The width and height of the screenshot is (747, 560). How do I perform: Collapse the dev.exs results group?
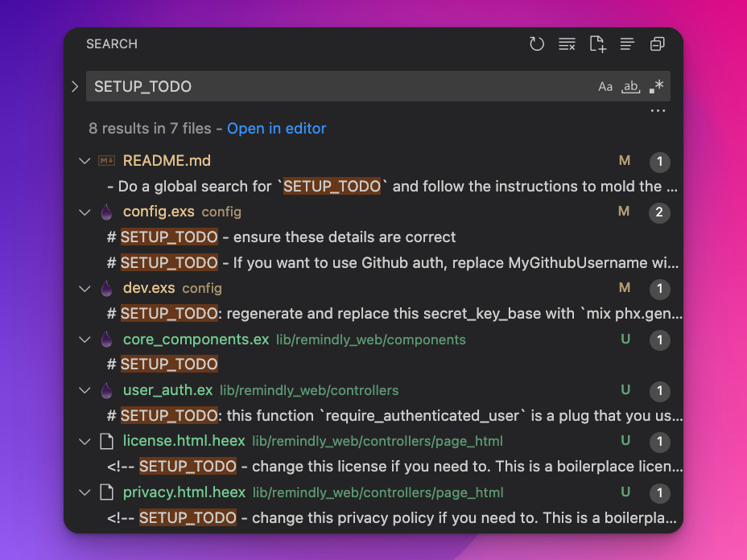(85, 288)
